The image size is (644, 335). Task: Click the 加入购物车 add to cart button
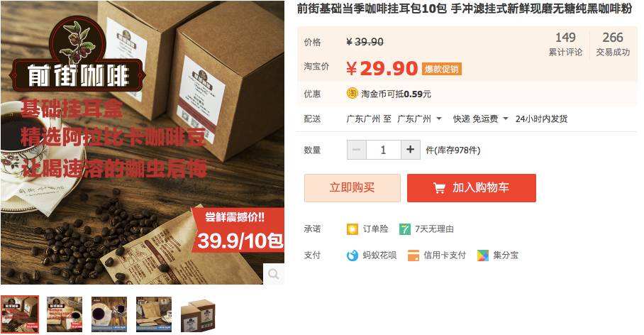pos(472,188)
